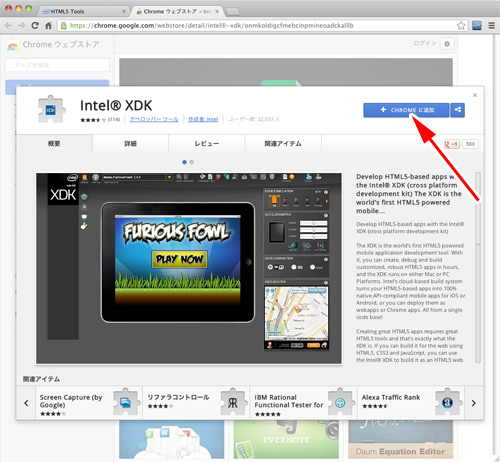Image resolution: width=500 pixels, height=462 pixels.
Task: Select the first screenshot carousel dot
Action: pos(184,162)
